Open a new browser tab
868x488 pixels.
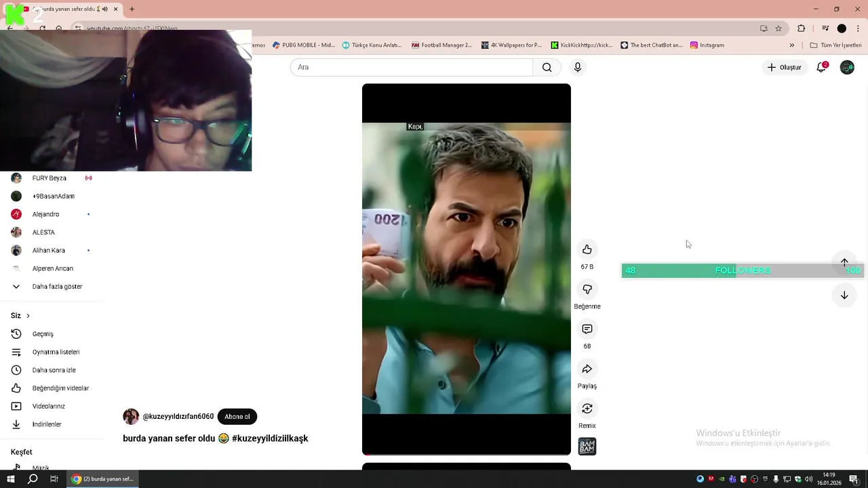132,9
